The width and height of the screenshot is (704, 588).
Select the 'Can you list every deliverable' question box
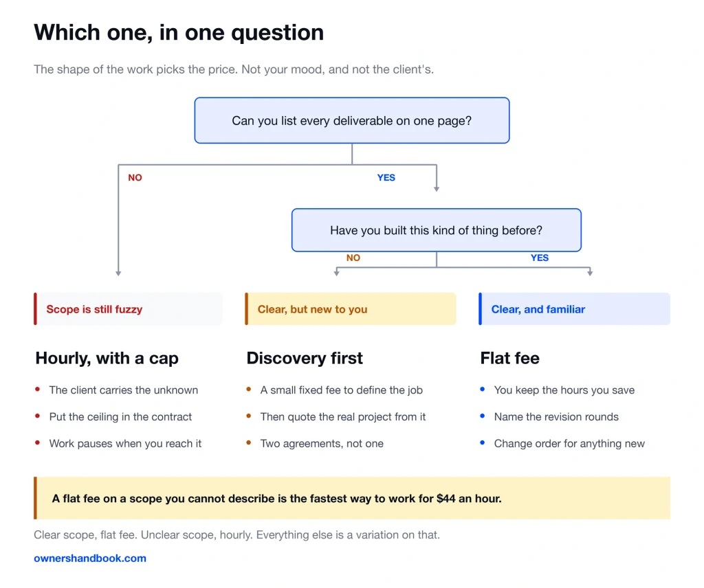coord(351,120)
